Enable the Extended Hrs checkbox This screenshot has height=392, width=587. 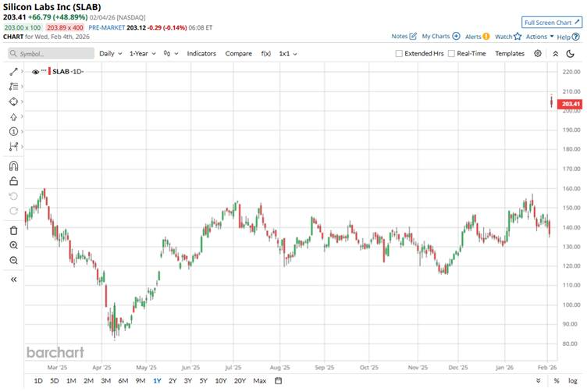coord(399,54)
